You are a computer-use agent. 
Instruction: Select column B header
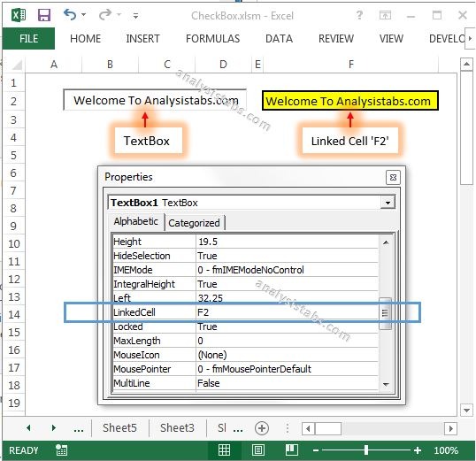click(x=110, y=65)
